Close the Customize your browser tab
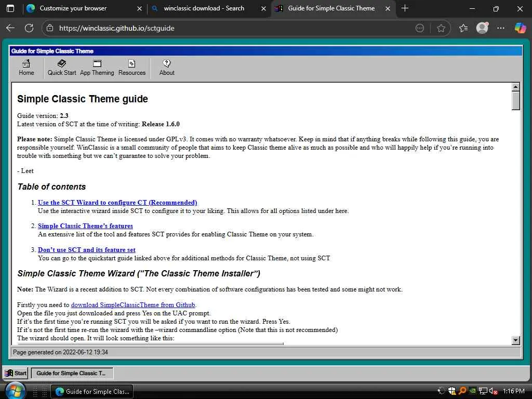Image resolution: width=532 pixels, height=399 pixels. point(139,8)
